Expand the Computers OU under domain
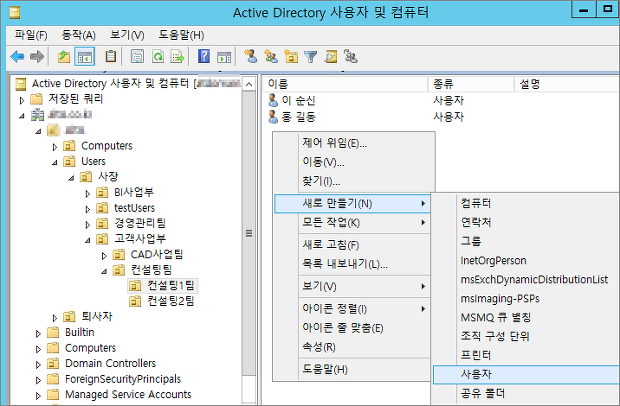This screenshot has height=406, width=620. pyautogui.click(x=55, y=147)
